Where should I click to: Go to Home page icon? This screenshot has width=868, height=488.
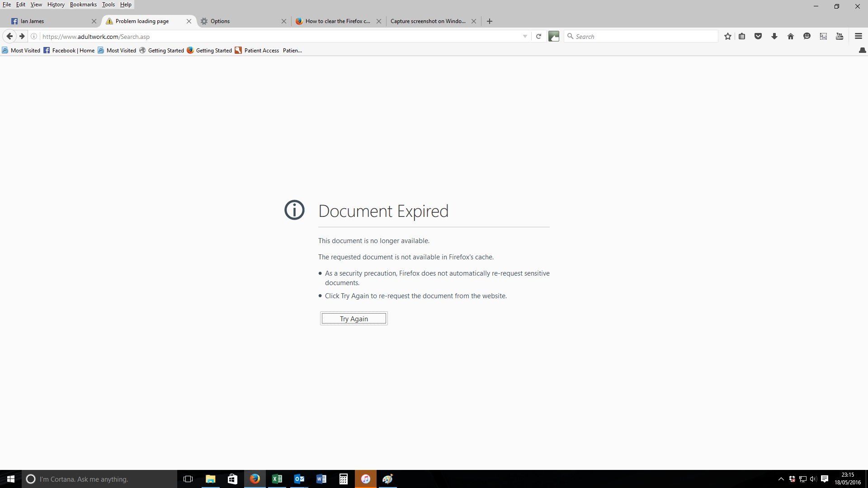[x=791, y=36]
